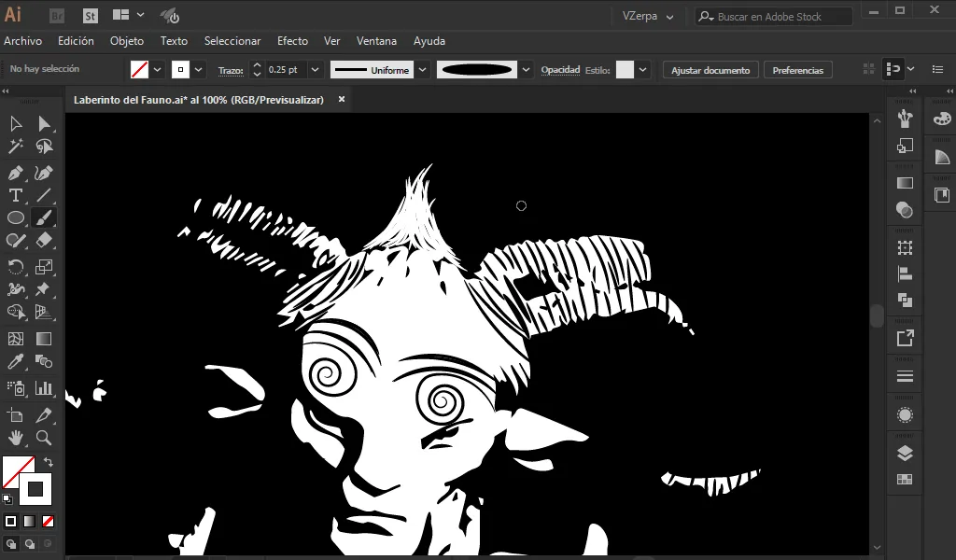This screenshot has height=560, width=956.
Task: Click the stroke weight value field
Action: 287,69
